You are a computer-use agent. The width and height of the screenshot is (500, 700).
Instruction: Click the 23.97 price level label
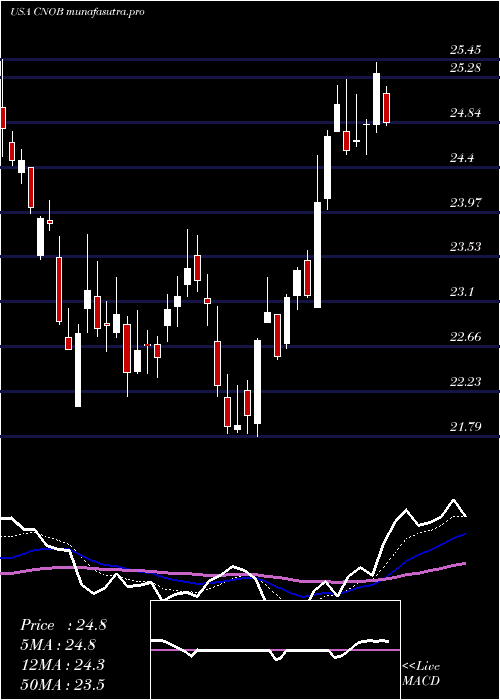[465, 203]
